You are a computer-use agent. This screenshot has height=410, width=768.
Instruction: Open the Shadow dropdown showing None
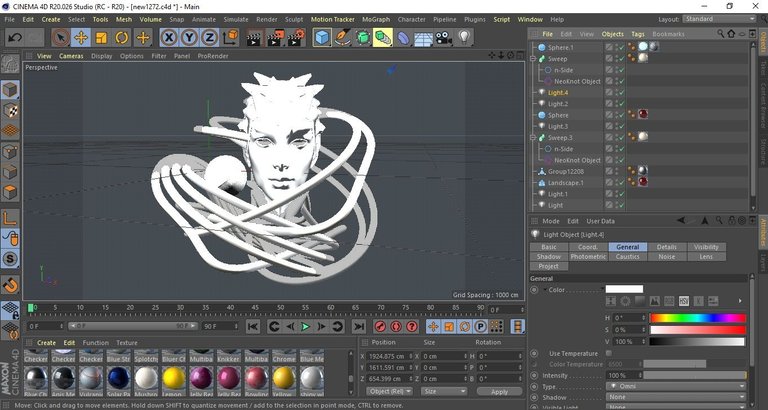point(676,397)
